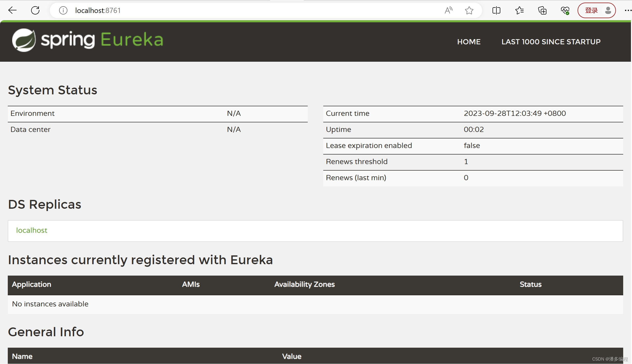The width and height of the screenshot is (632, 364).
Task: Click Instances currently registered with Eureka heading
Action: (x=140, y=260)
